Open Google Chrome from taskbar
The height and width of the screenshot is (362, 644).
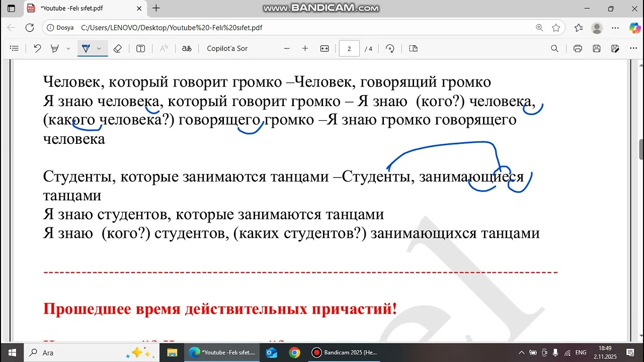[x=295, y=352]
